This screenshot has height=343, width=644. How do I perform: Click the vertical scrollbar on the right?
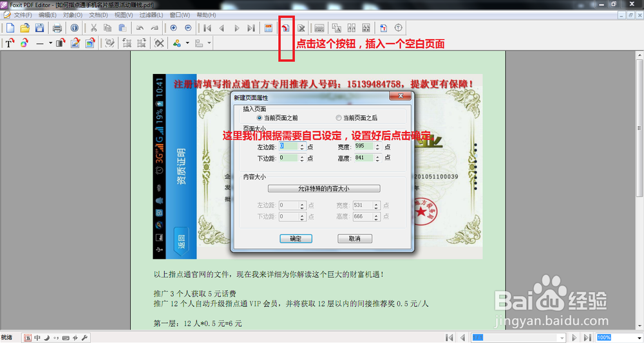click(x=639, y=129)
